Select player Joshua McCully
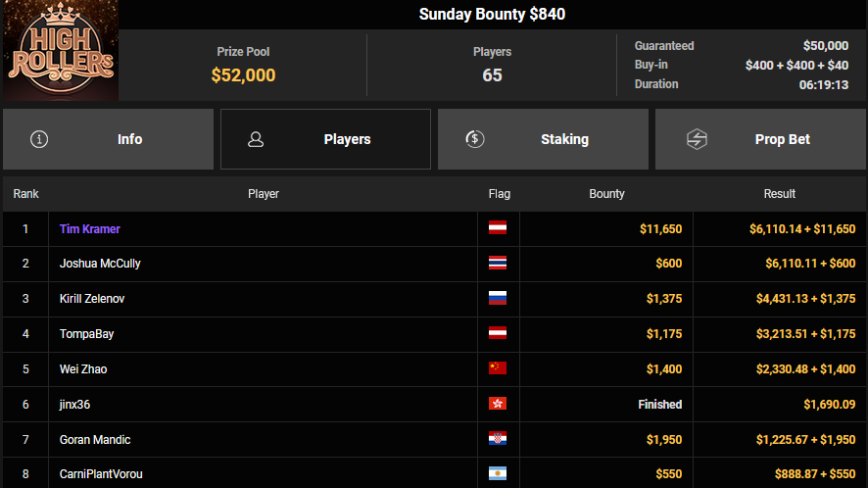This screenshot has height=488, width=868. point(100,264)
